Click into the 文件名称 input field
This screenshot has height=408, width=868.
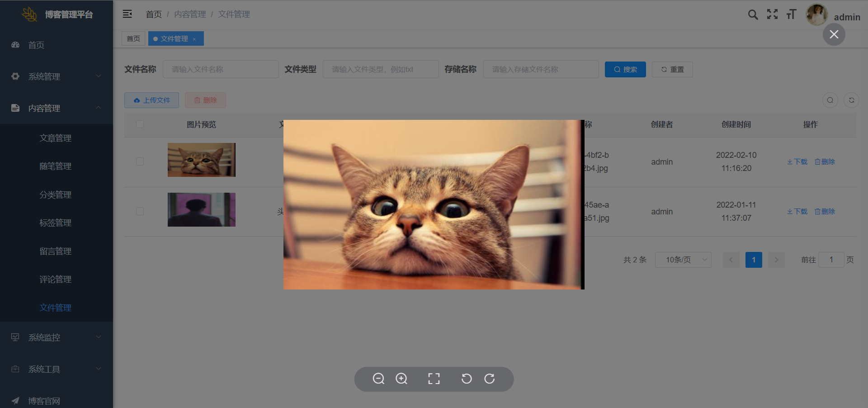coord(221,69)
